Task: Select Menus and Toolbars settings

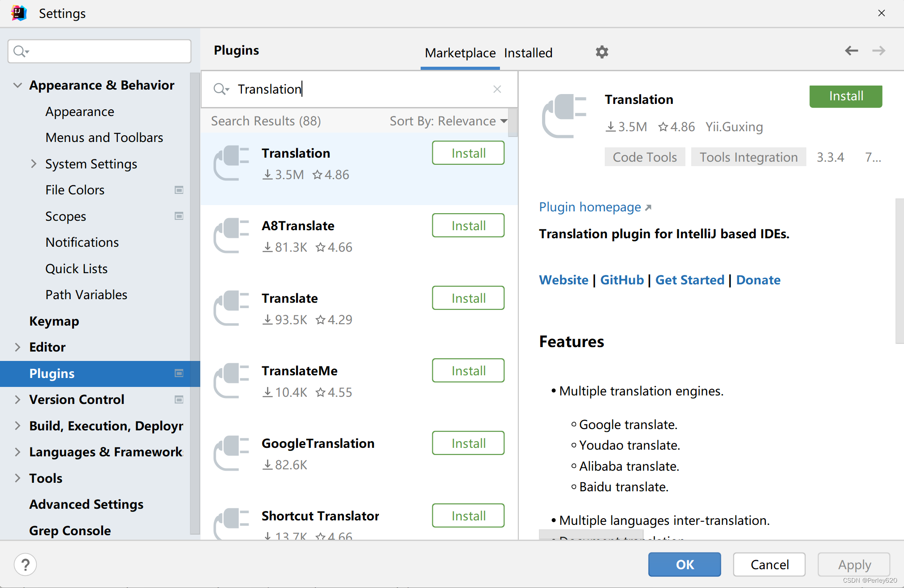Action: coord(104,137)
